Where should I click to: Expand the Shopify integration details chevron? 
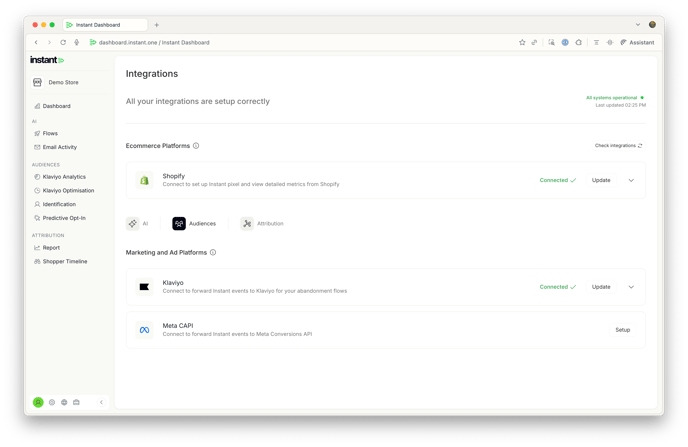coord(631,180)
